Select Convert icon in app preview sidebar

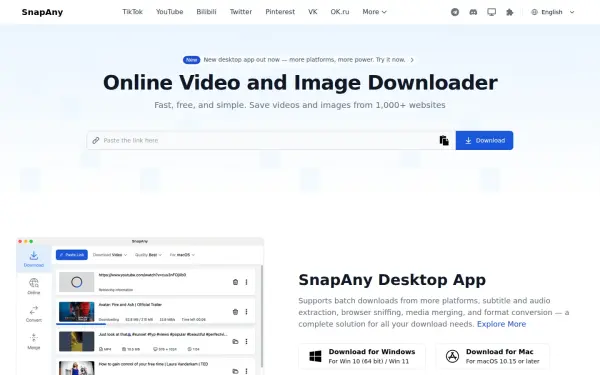pyautogui.click(x=34, y=314)
